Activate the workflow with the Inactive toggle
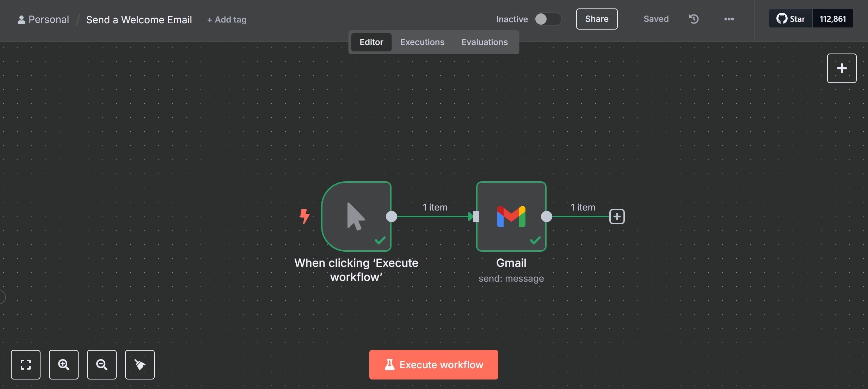 click(x=547, y=19)
